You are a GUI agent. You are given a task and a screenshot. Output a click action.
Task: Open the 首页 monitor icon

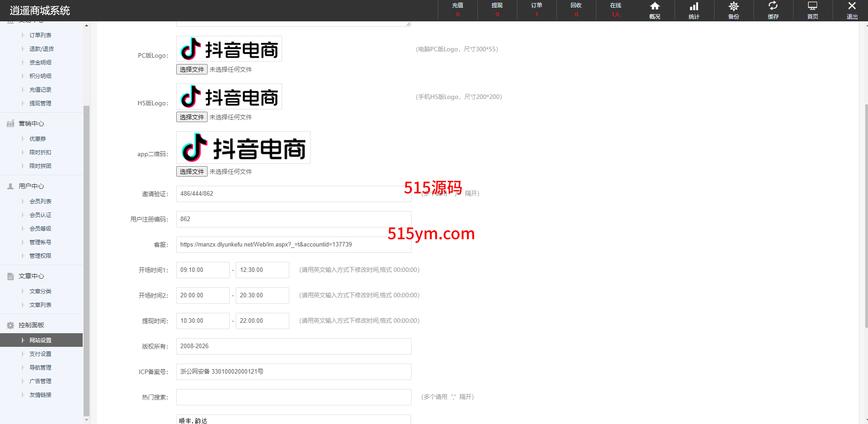click(813, 6)
